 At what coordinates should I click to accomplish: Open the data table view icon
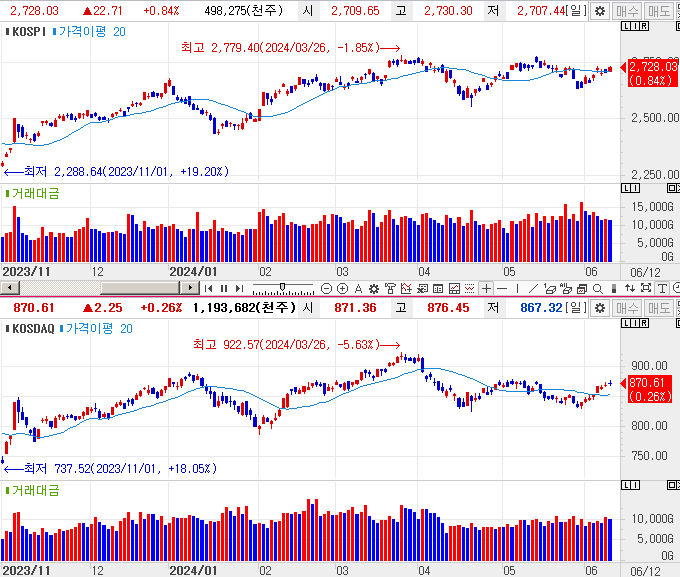(x=438, y=288)
